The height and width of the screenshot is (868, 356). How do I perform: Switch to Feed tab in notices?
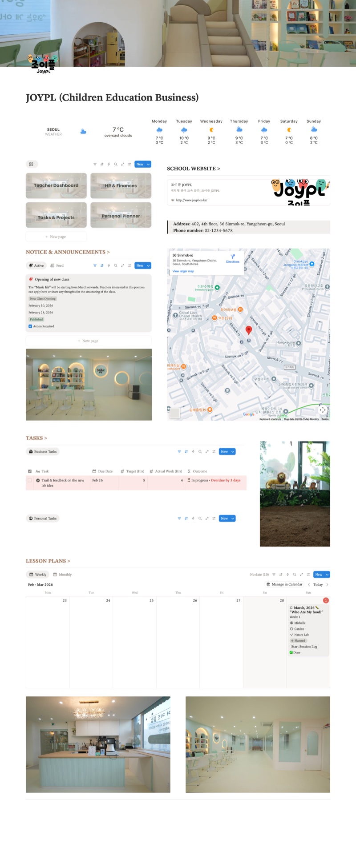(x=57, y=265)
